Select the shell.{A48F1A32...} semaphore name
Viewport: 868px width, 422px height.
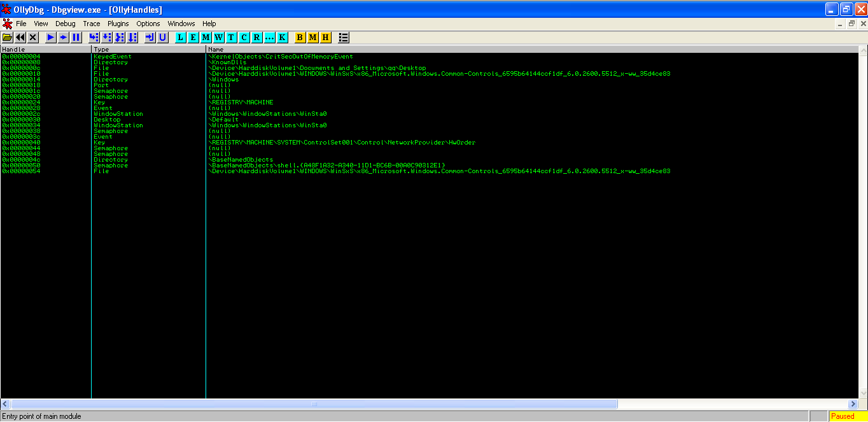[x=326, y=165]
